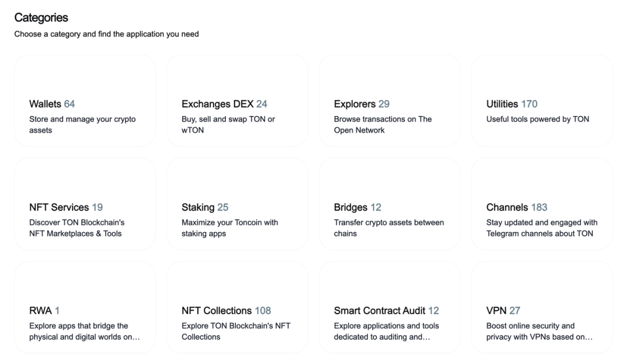This screenshot has height=364, width=627.
Task: Click the Utilities app count 170
Action: coord(529,104)
